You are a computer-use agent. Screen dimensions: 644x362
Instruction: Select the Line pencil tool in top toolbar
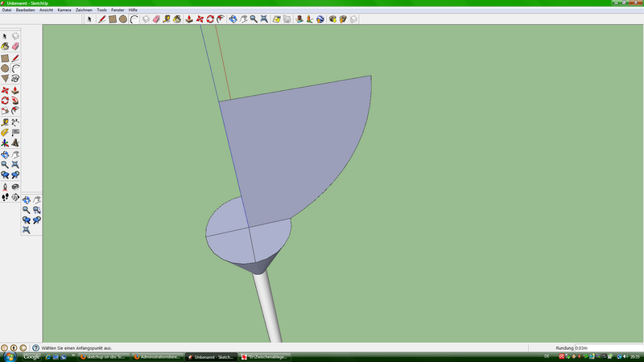point(102,19)
